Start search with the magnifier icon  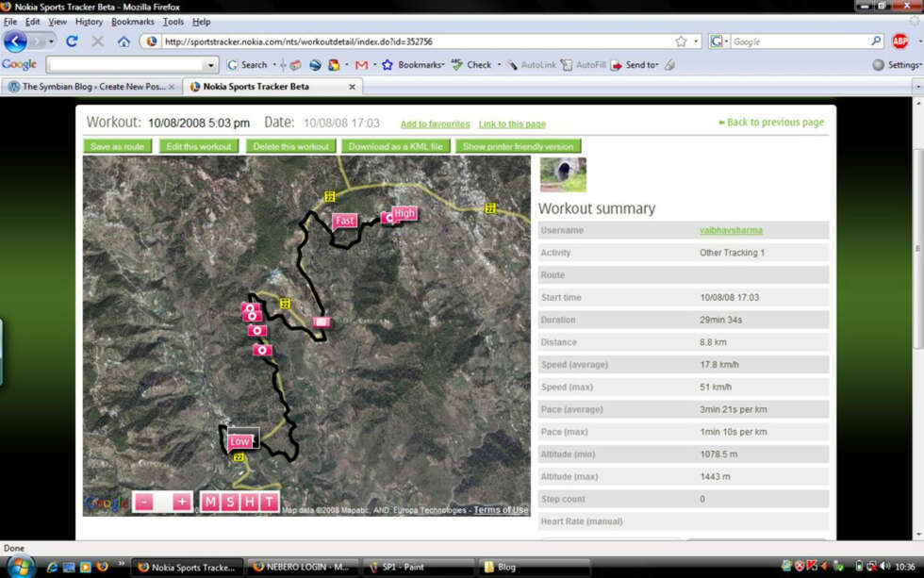[x=876, y=41]
